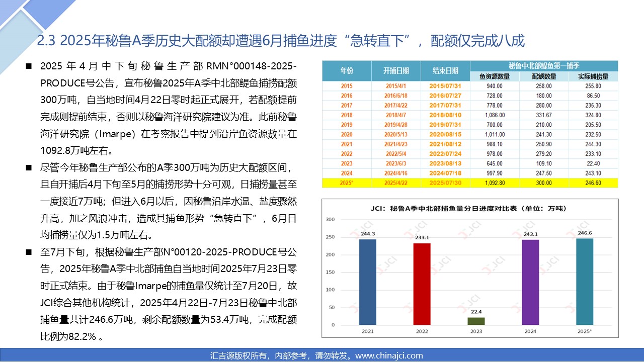Select the JCI bar chart title text
The width and height of the screenshot is (644, 362).
[469, 209]
